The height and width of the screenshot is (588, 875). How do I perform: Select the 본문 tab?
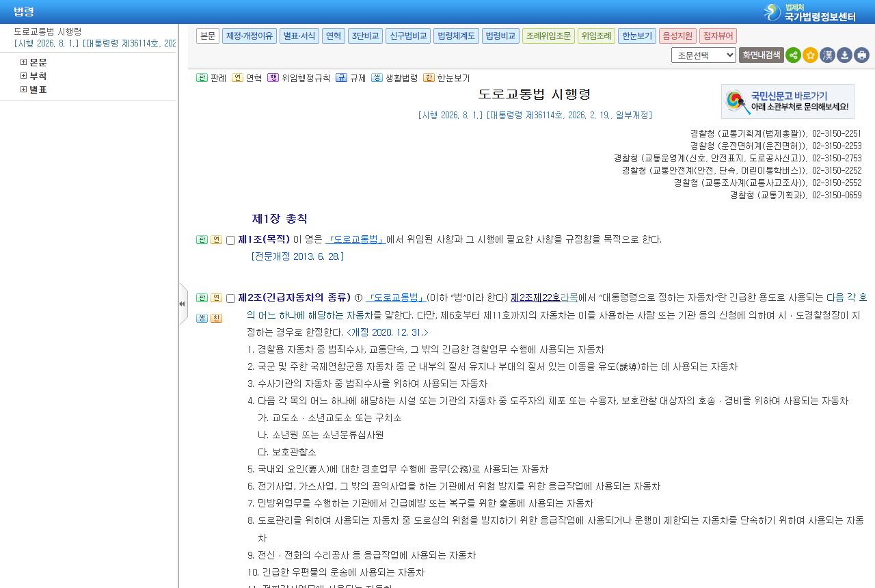[x=208, y=36]
